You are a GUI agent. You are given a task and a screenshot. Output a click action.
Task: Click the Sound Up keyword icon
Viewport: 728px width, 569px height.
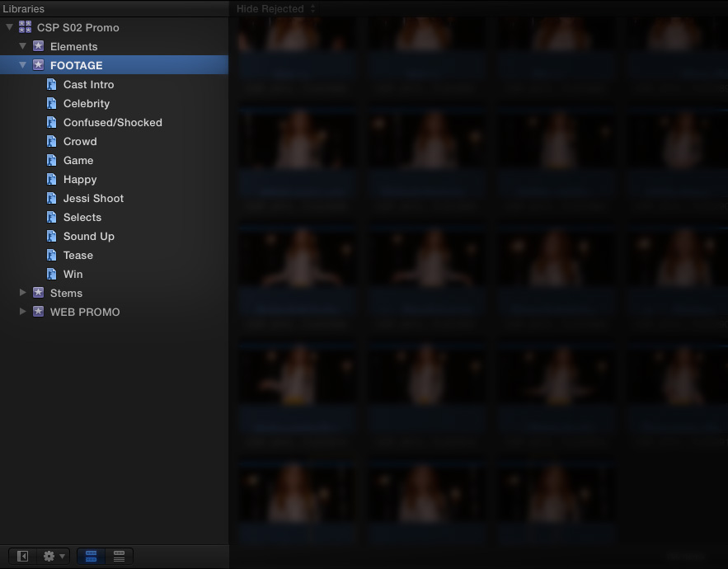(x=52, y=237)
